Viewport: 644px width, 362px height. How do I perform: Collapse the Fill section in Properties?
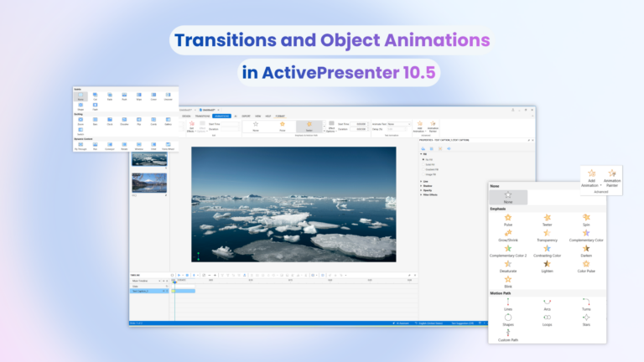[x=422, y=154]
